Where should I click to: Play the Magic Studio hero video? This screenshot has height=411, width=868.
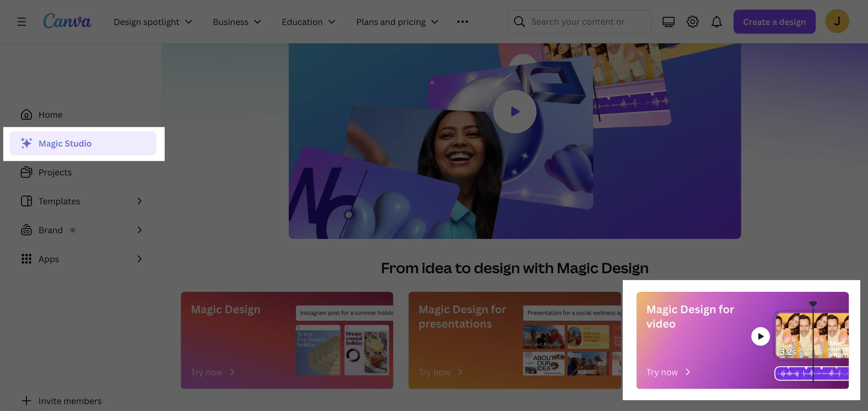pos(515,112)
